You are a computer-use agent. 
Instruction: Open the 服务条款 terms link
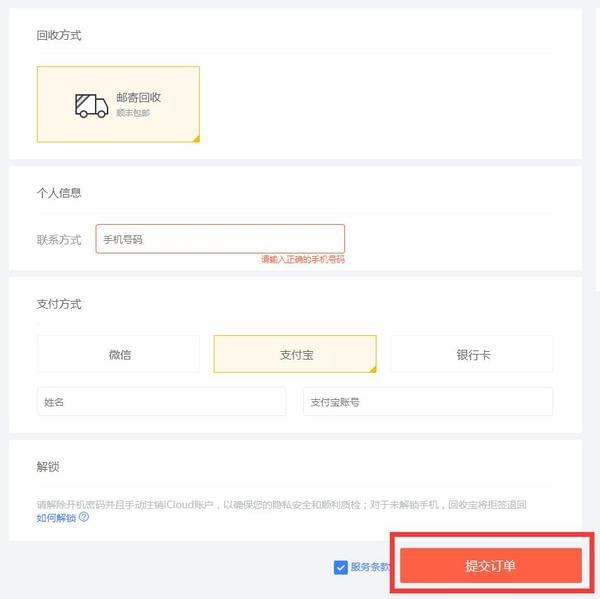click(x=370, y=567)
